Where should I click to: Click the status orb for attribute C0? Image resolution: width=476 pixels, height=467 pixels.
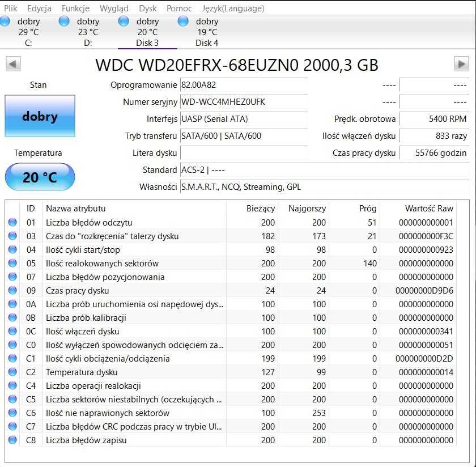point(12,345)
